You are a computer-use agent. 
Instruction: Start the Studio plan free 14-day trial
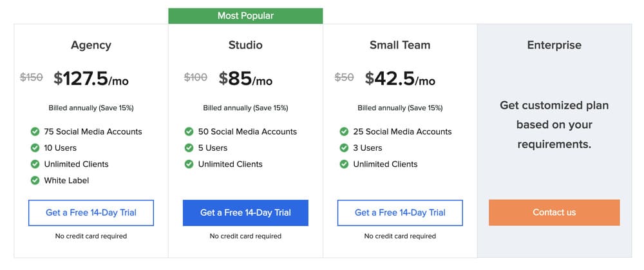click(x=245, y=213)
